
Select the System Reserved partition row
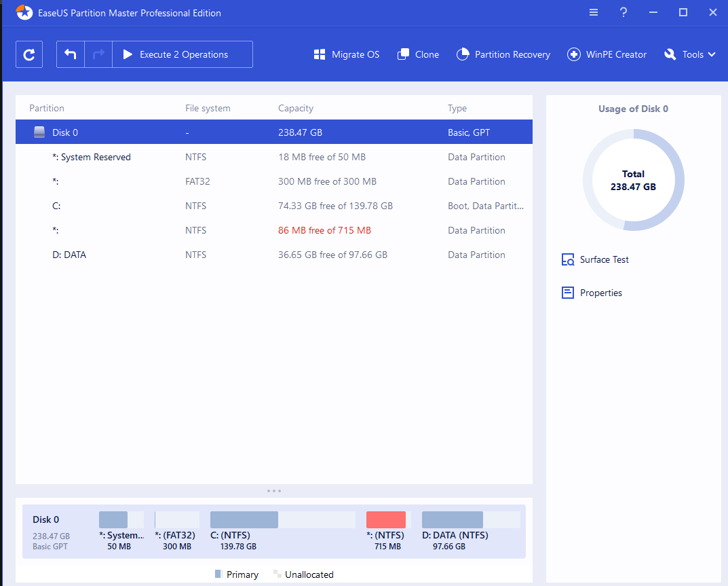tap(274, 157)
